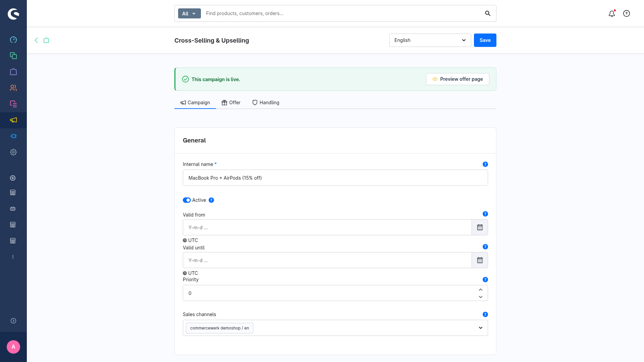
Task: Switch to the Campaign tab
Action: click(195, 103)
